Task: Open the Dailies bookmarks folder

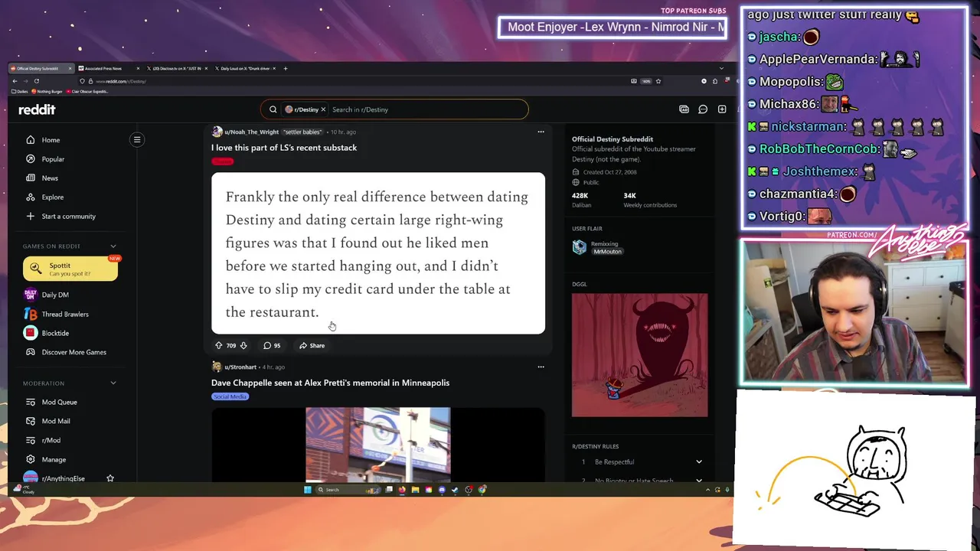Action: coord(20,91)
